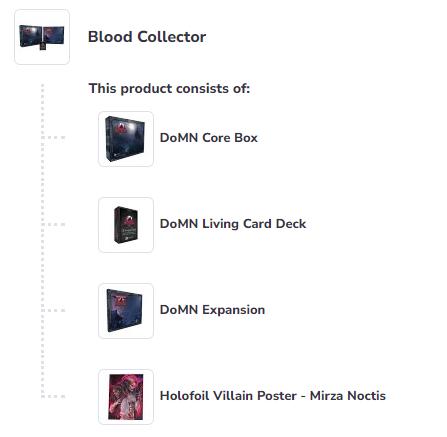The image size is (447, 437).
Task: Open the DoMN Living Card Deck label
Action: point(233,224)
